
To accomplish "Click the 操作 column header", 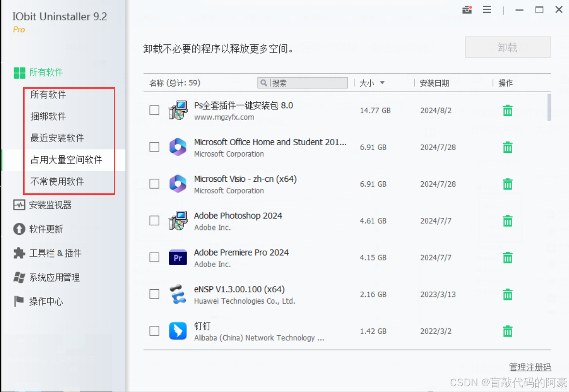I will pos(505,83).
